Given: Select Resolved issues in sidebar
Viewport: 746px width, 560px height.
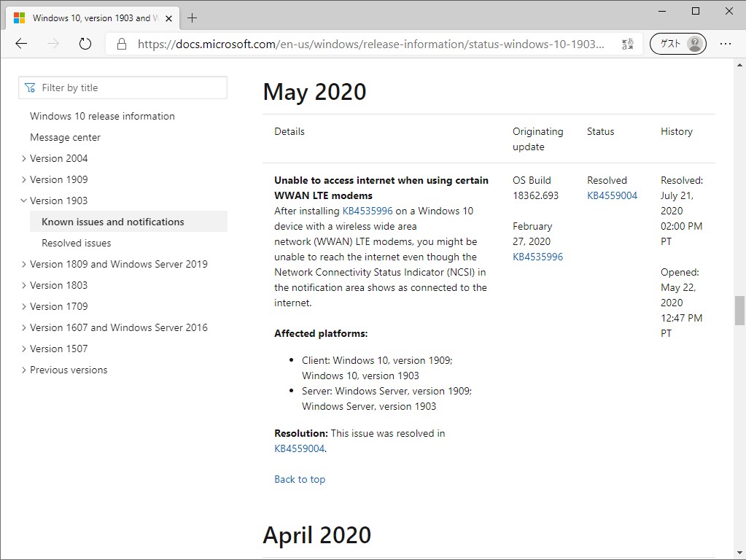Looking at the screenshot, I should 76,243.
